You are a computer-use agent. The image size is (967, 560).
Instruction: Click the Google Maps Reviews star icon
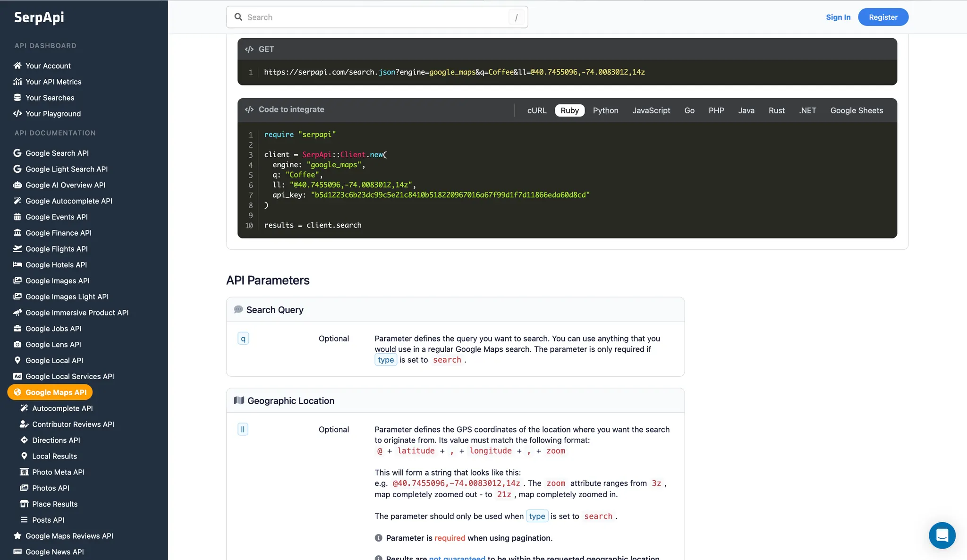(17, 536)
